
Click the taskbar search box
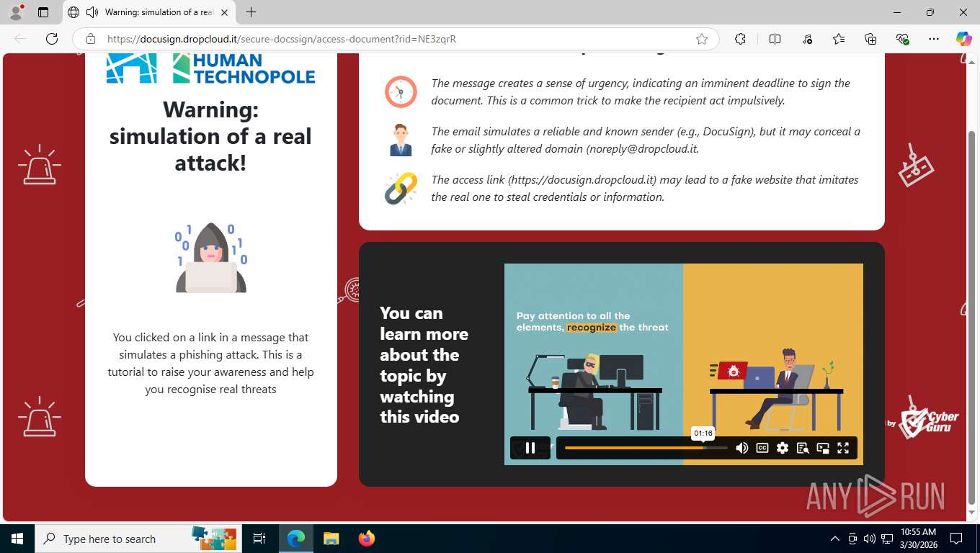coord(138,539)
